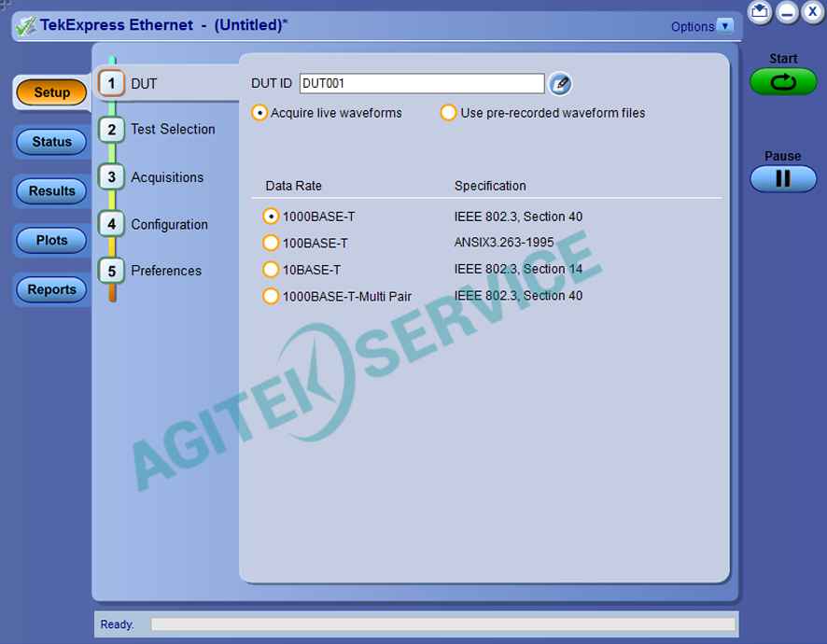Click the TekExpress checkmark logo icon
Image resolution: width=827 pixels, height=644 pixels.
point(25,25)
